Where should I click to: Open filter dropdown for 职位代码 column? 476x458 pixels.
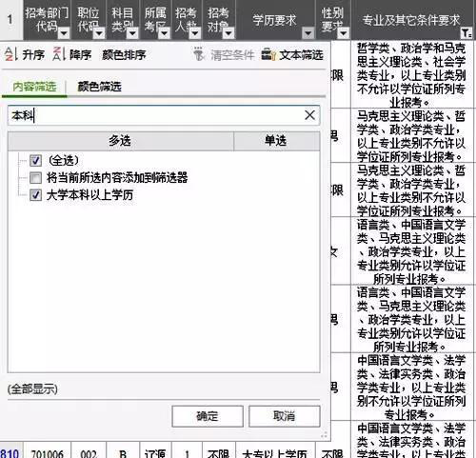[x=99, y=33]
